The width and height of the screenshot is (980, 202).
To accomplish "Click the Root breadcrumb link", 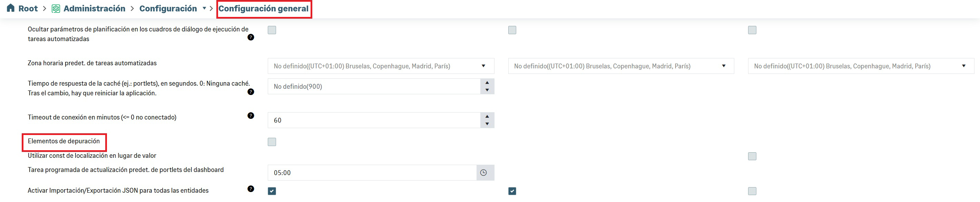I will coord(28,8).
